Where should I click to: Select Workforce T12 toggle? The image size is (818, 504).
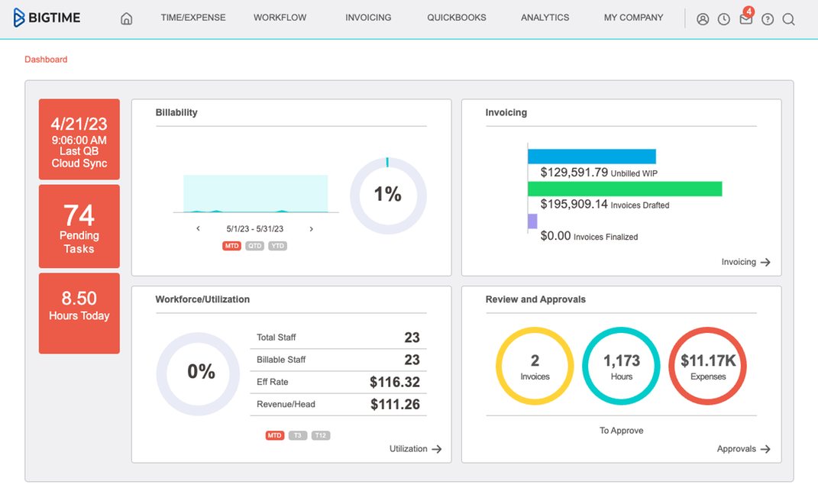(321, 435)
